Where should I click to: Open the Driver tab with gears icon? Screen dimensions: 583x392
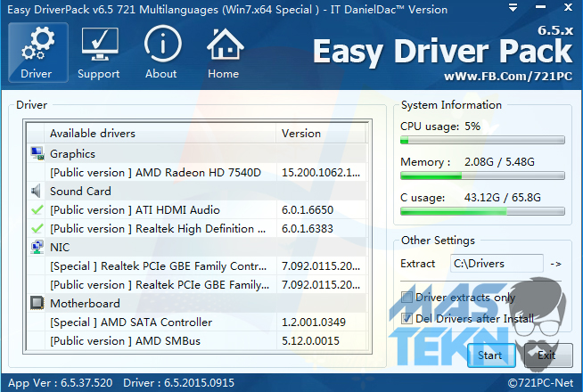point(38,53)
